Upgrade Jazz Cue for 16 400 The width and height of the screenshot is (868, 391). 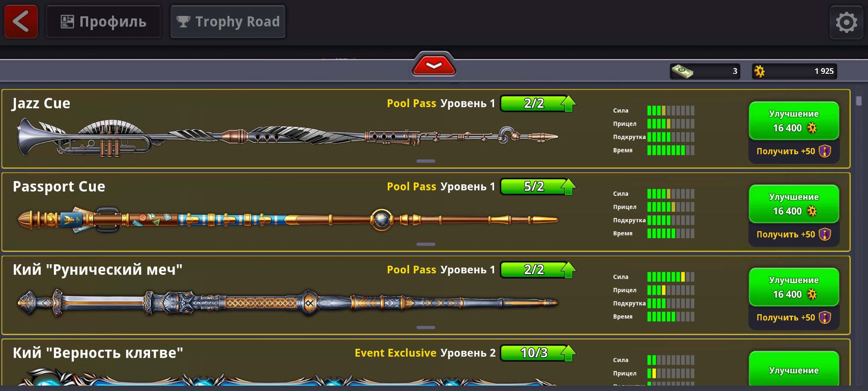(794, 121)
